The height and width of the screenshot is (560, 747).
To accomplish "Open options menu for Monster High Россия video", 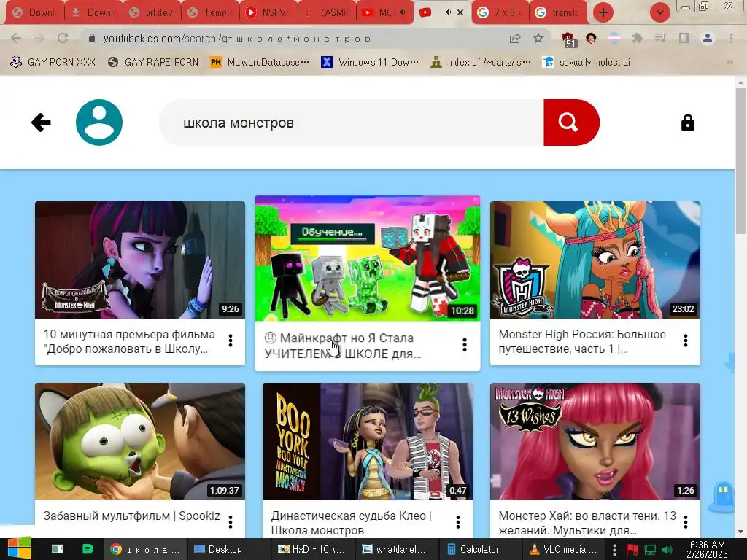I will pyautogui.click(x=686, y=341).
